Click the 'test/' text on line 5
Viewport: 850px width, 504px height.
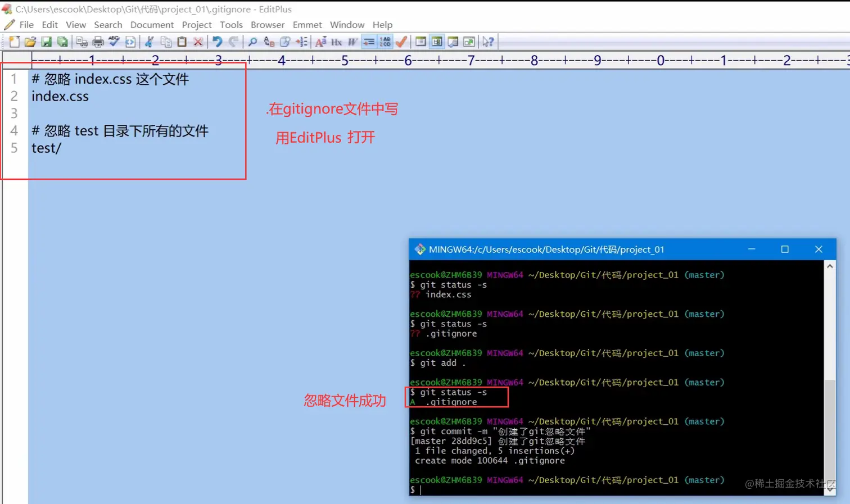pos(46,148)
